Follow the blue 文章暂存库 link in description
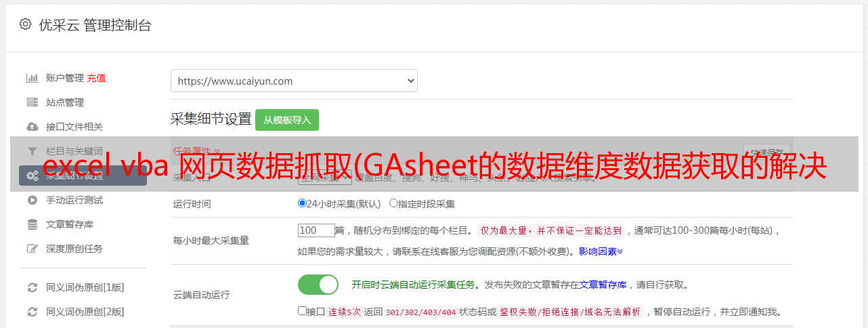 click(603, 285)
